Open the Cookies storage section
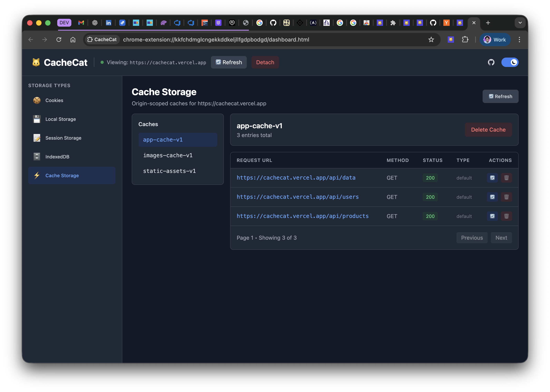This screenshot has height=392, width=550. click(54, 100)
